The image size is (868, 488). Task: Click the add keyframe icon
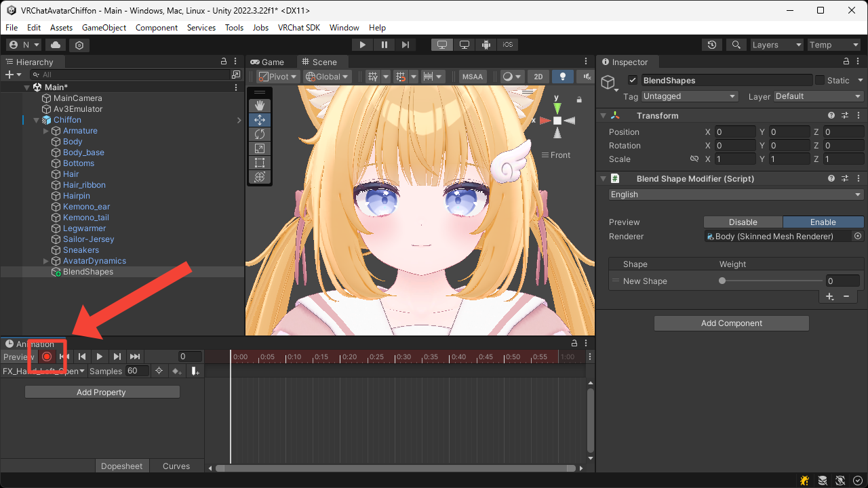pyautogui.click(x=176, y=371)
